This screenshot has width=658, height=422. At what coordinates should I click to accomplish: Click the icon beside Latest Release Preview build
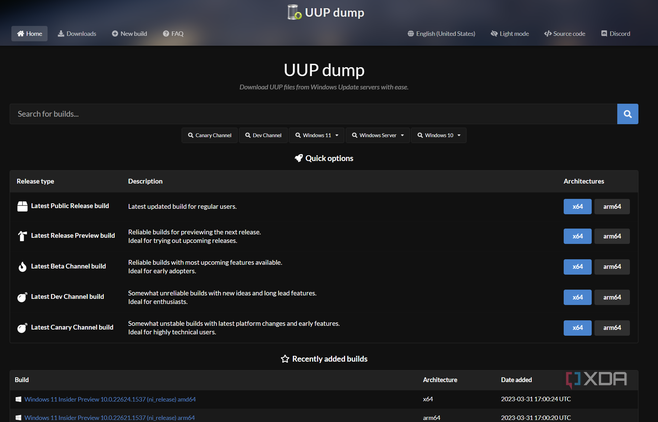coord(22,236)
